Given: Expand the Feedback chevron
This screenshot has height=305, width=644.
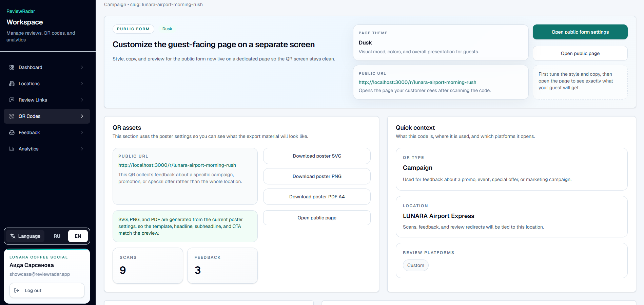Looking at the screenshot, I should point(82,132).
